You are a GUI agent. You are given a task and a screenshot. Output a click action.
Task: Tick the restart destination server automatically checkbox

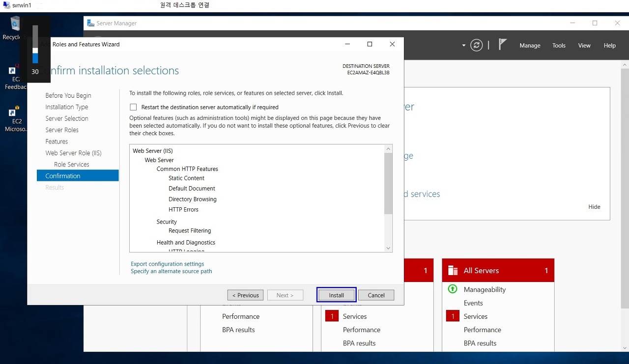tap(133, 107)
